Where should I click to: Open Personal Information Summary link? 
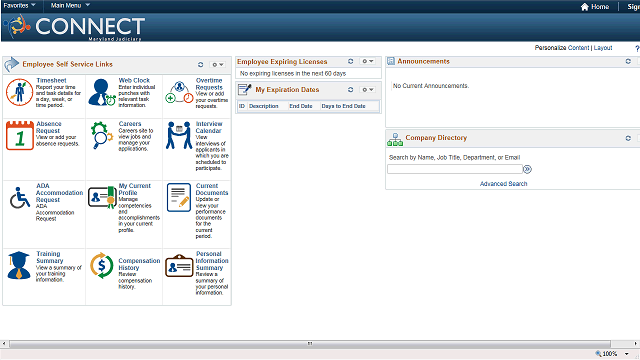pyautogui.click(x=212, y=261)
